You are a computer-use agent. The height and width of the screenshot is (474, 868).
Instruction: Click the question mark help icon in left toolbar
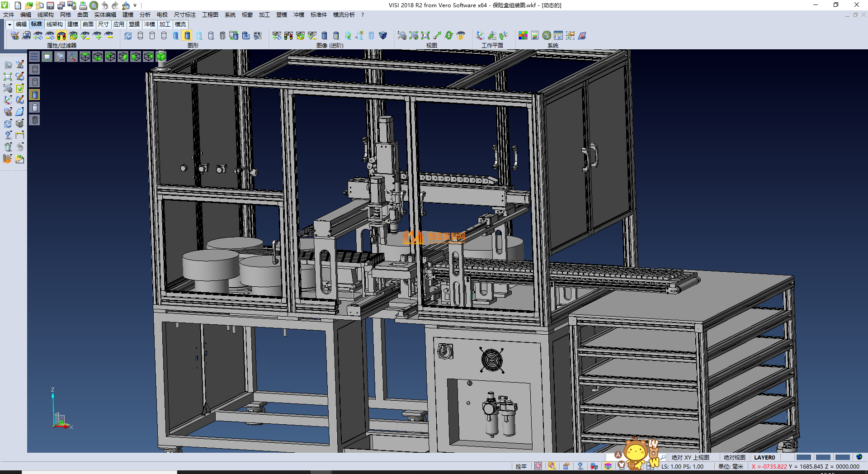point(8,135)
